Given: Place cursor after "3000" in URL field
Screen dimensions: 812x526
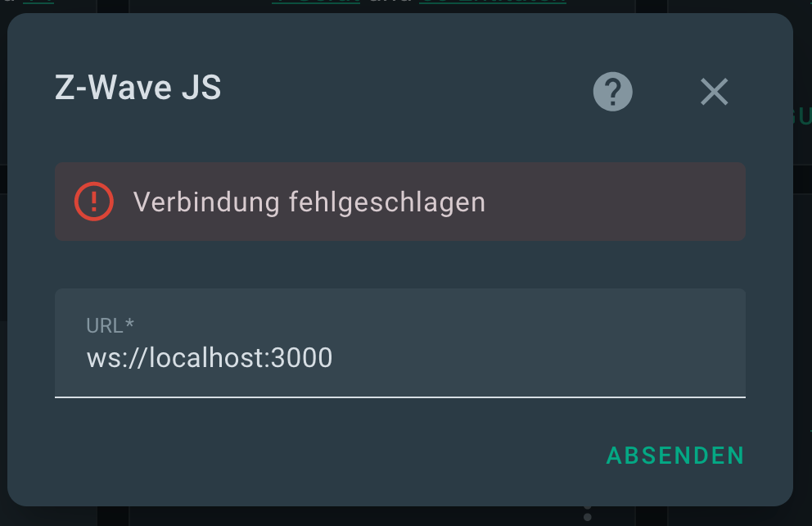Looking at the screenshot, I should [x=334, y=358].
